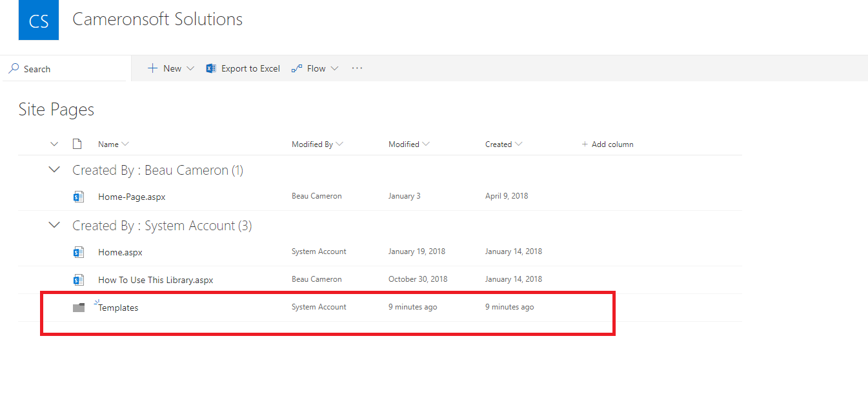Click the search magnifier icon
Screen dimensions: 868x403
[14, 69]
